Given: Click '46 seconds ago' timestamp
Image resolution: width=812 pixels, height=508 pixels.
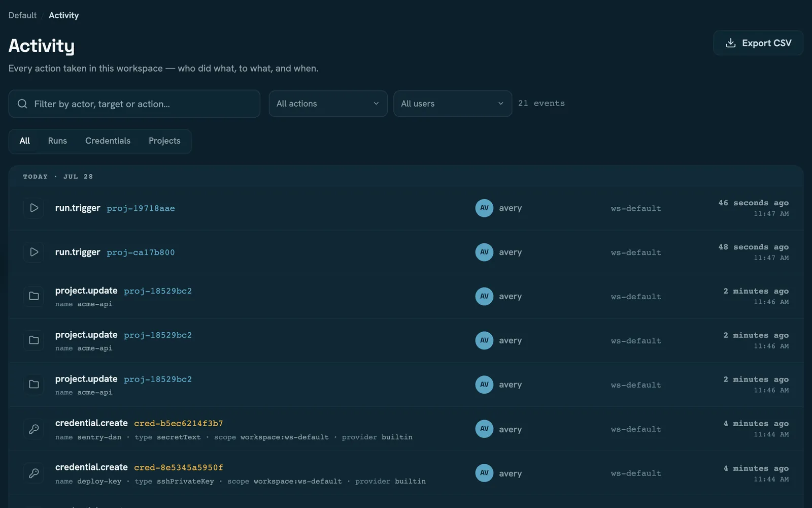Looking at the screenshot, I should [754, 203].
